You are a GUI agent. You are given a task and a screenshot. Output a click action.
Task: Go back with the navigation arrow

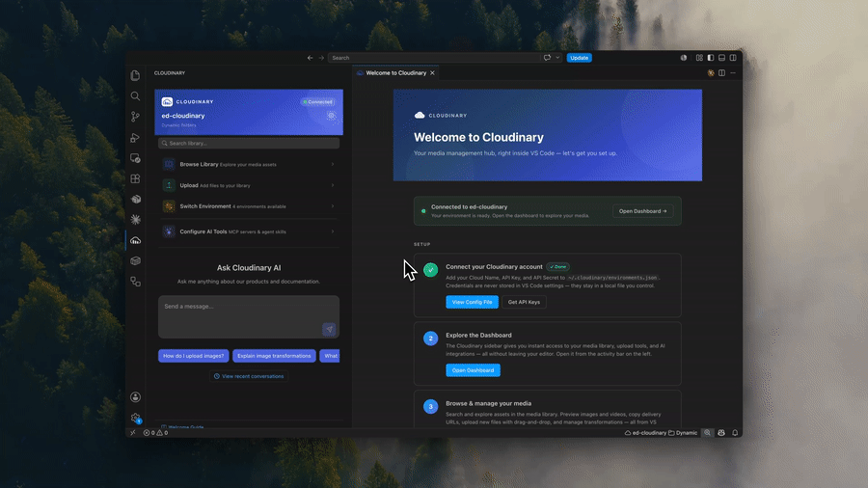pos(310,58)
